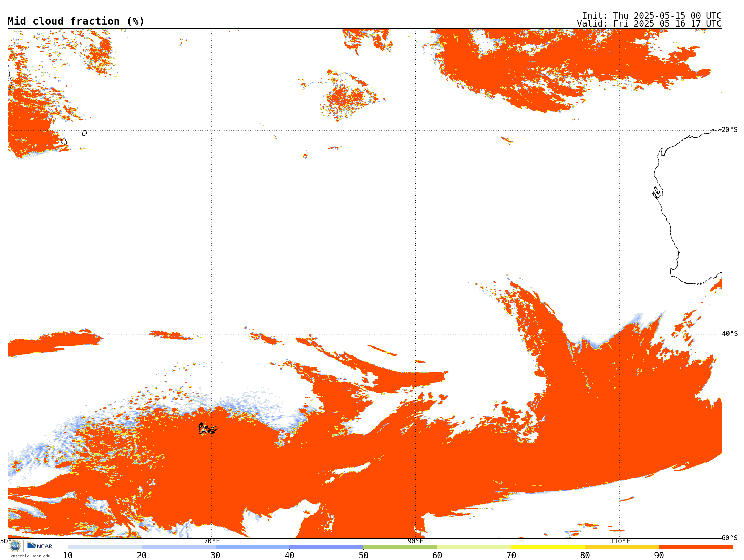Image resolution: width=744 pixels, height=560 pixels.
Task: Click the colorbar tick label 70
Action: click(x=511, y=556)
